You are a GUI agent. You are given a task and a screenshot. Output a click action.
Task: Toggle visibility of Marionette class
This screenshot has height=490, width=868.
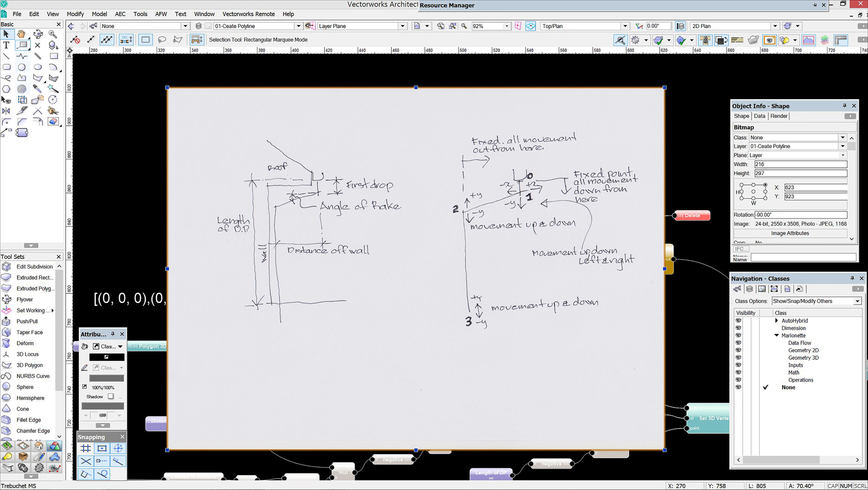(x=738, y=335)
